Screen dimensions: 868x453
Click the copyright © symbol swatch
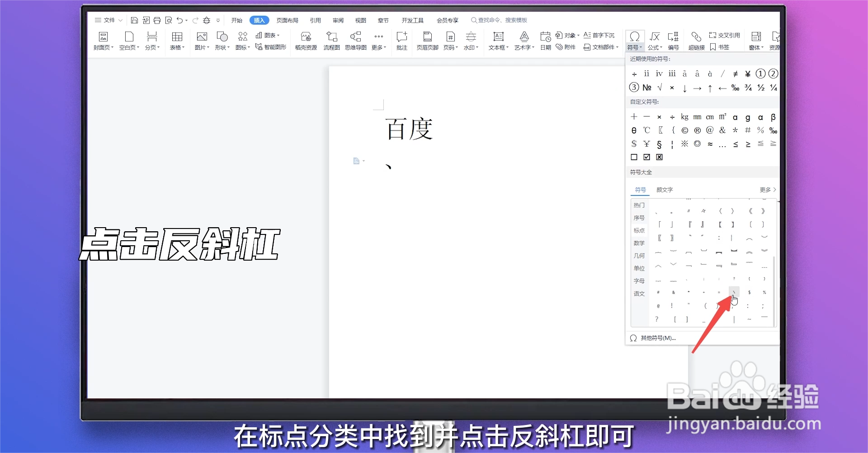pos(684,130)
